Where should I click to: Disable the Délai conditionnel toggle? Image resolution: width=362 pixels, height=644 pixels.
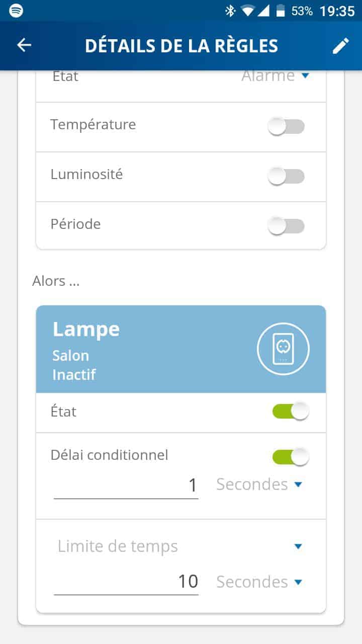tap(291, 457)
